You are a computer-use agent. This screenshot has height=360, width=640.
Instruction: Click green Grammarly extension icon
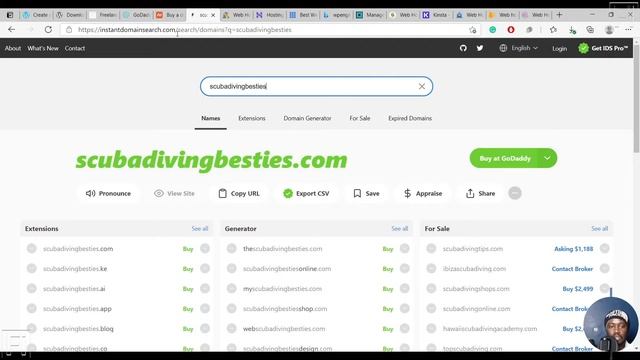(x=493, y=30)
